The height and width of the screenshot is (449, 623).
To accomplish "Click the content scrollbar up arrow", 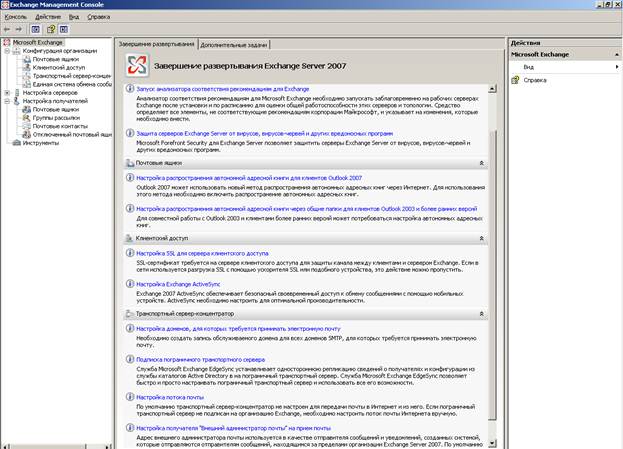I will point(492,89).
